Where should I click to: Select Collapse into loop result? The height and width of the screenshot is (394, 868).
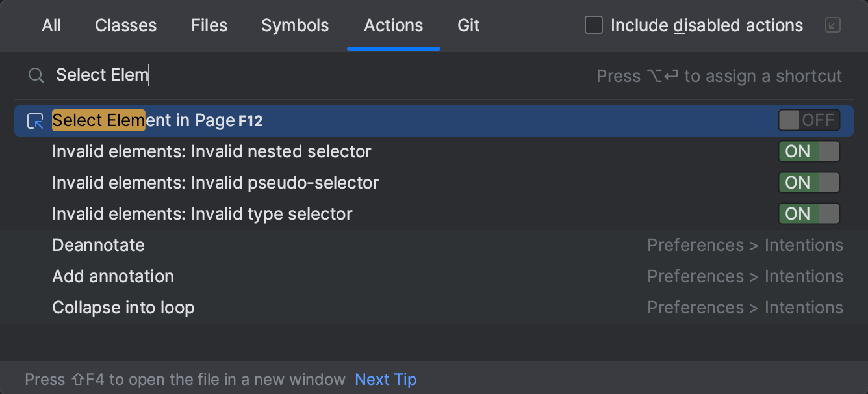pos(123,308)
